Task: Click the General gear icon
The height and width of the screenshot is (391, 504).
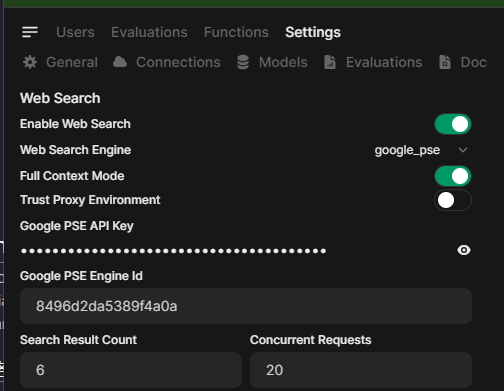Action: [x=30, y=62]
